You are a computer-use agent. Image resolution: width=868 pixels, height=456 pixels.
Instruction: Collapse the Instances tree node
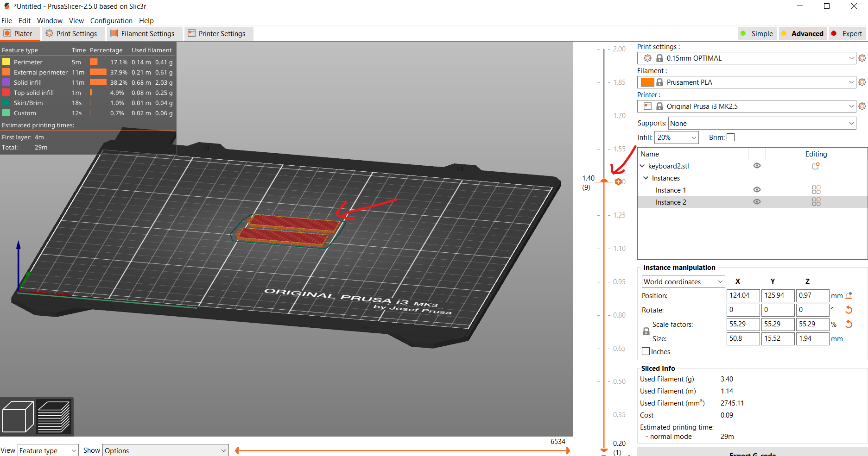[x=646, y=178]
